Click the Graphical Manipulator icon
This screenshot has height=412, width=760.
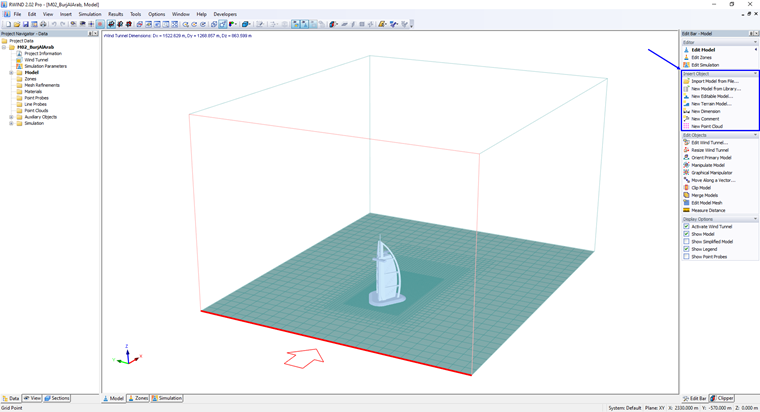coord(686,173)
